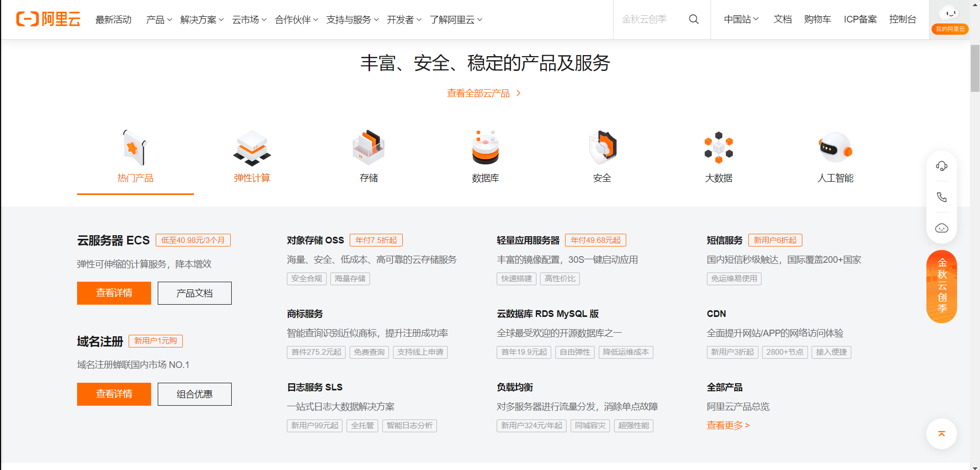Open the headset customer service icon
Screen dimensions: 980x470
(x=942, y=166)
